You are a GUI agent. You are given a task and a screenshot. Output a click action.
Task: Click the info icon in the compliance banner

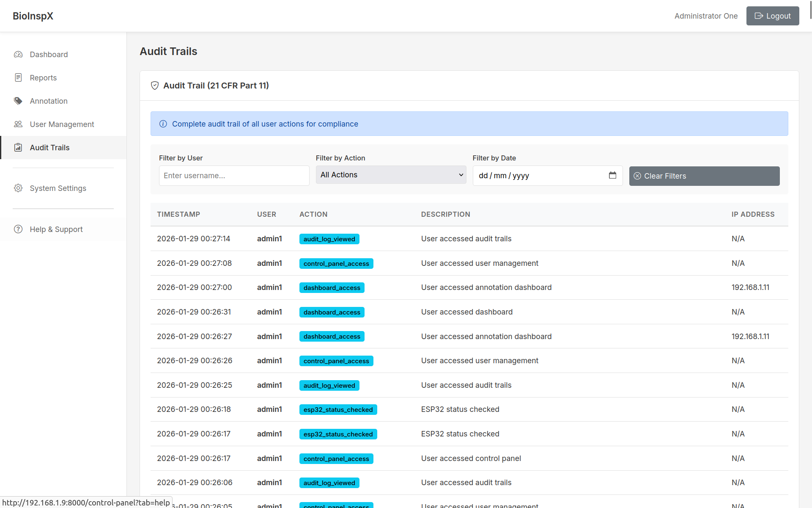163,124
